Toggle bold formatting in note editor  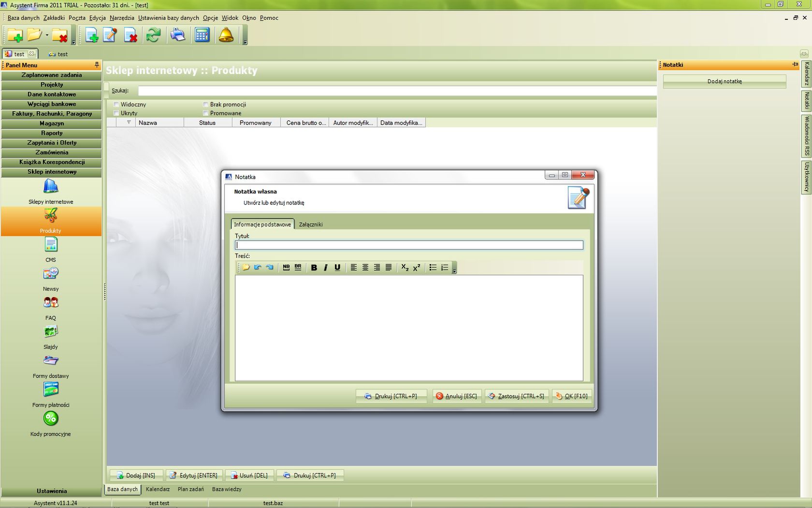pos(314,268)
